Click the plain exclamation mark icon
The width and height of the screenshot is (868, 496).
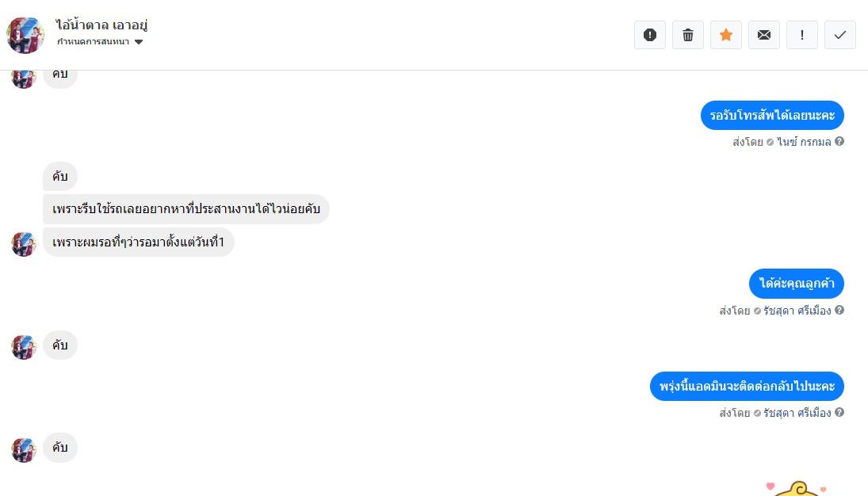click(802, 35)
